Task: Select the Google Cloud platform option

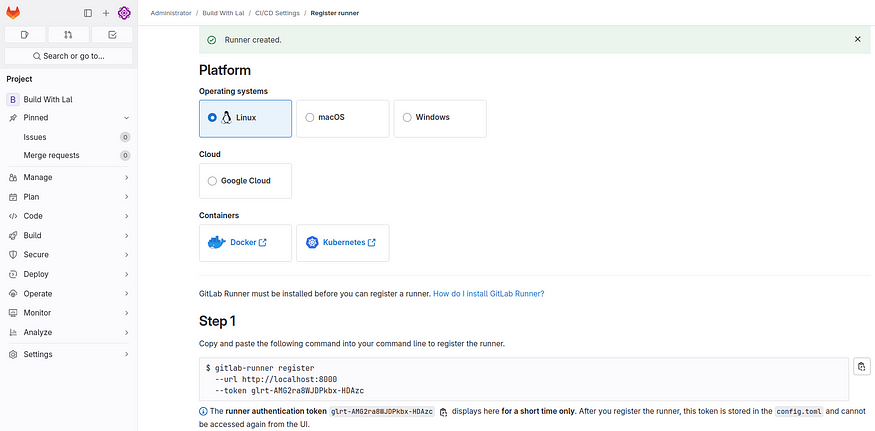Action: (x=245, y=181)
